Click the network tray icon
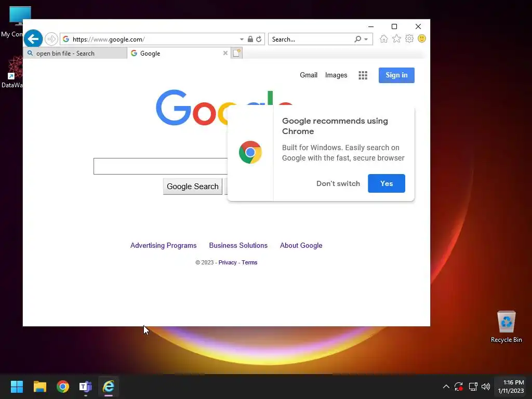Image resolution: width=532 pixels, height=399 pixels. pos(473,387)
